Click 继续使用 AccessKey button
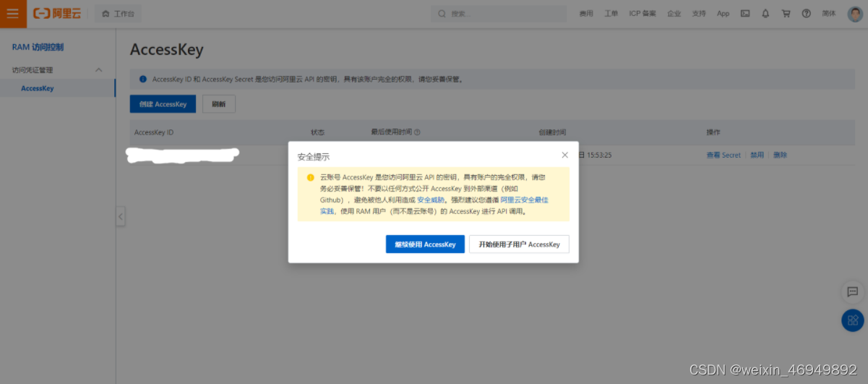Screen dimensions: 868x384 coord(425,244)
